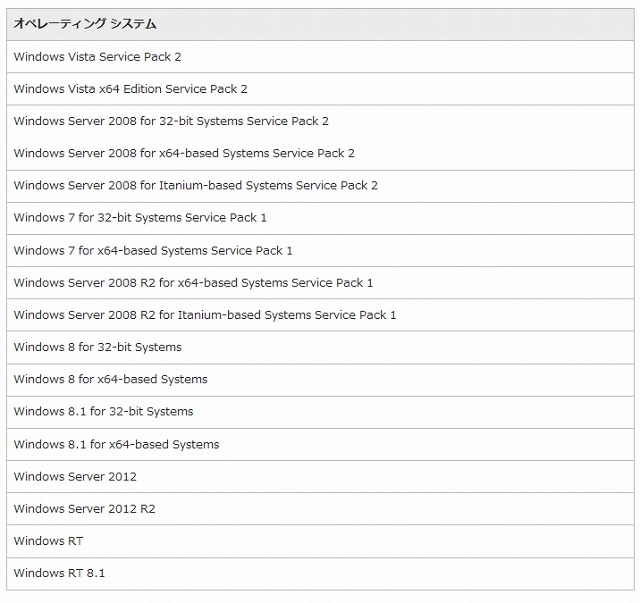Select Windows Server 2008 R2 for Itanium-based Systems SP1
The height and width of the screenshot is (603, 640).
[320, 315]
